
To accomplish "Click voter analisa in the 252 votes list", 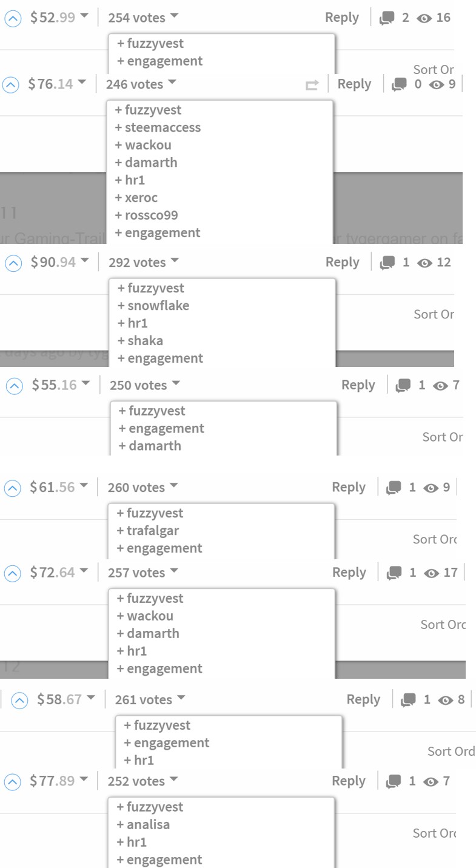I will [147, 824].
